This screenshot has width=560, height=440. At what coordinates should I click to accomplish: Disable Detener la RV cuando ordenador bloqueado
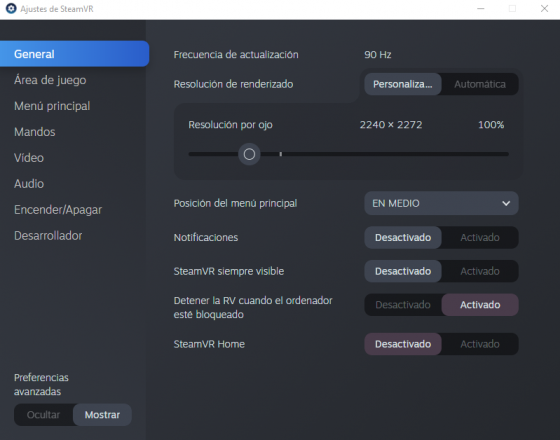pos(403,305)
